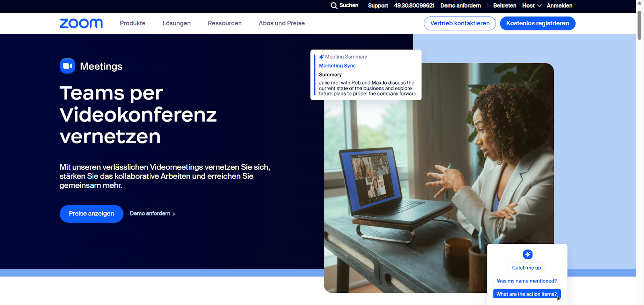644x305 pixels.
Task: Click the Zoom logo
Action: click(81, 23)
